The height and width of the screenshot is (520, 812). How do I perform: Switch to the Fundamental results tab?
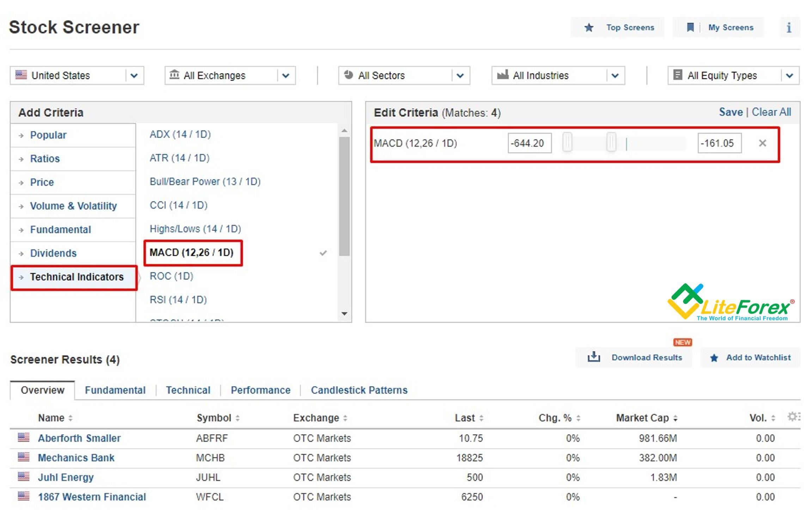115,390
